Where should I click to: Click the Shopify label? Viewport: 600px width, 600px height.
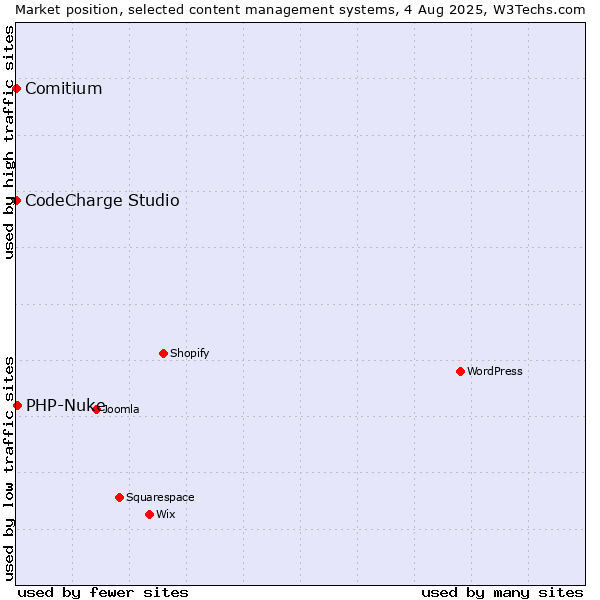(189, 354)
